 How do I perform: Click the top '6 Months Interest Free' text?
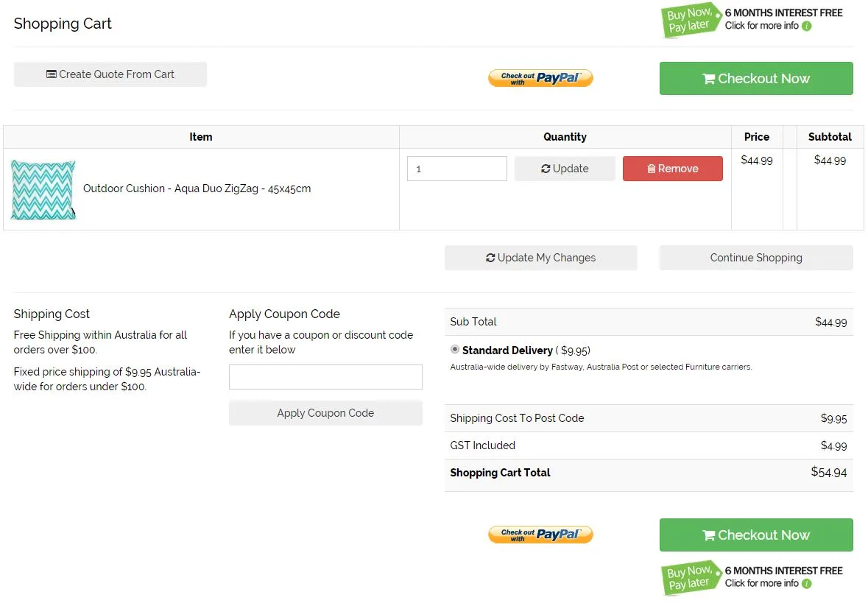pos(783,13)
